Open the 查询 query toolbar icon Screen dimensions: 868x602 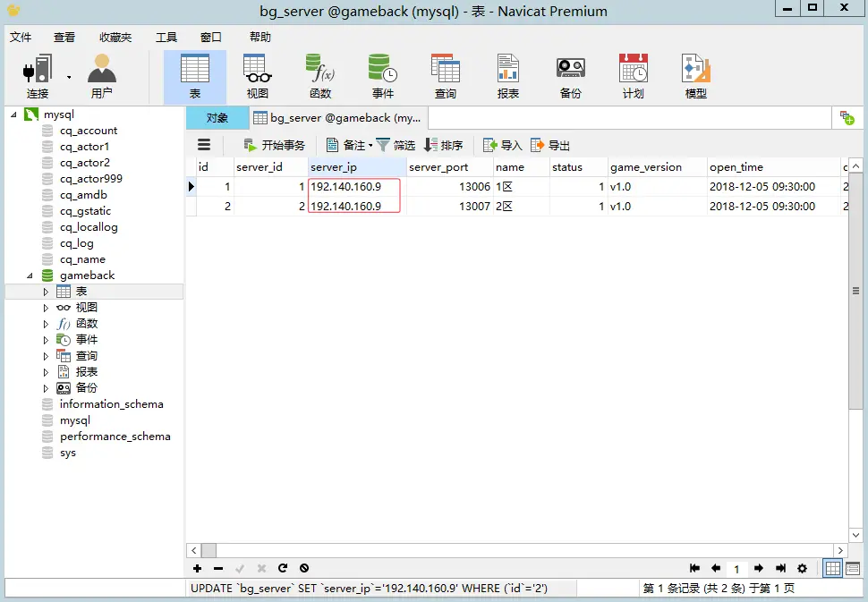pyautogui.click(x=445, y=76)
